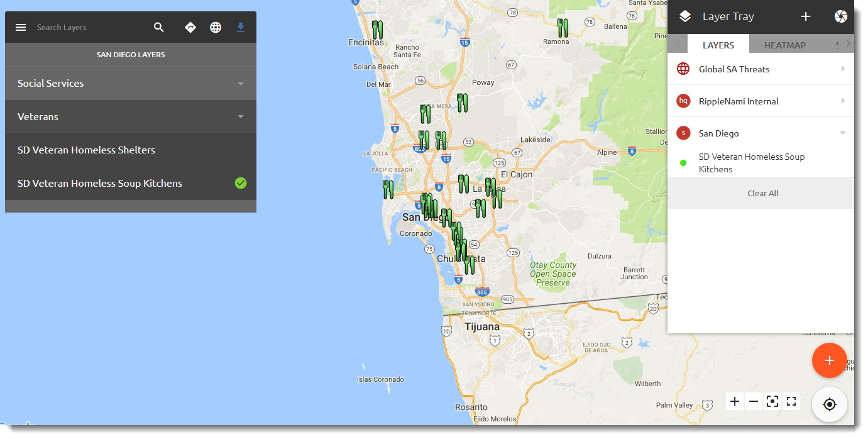Toggle SD Veteran Homeless Soup Kitchens green checkmark

click(x=240, y=183)
